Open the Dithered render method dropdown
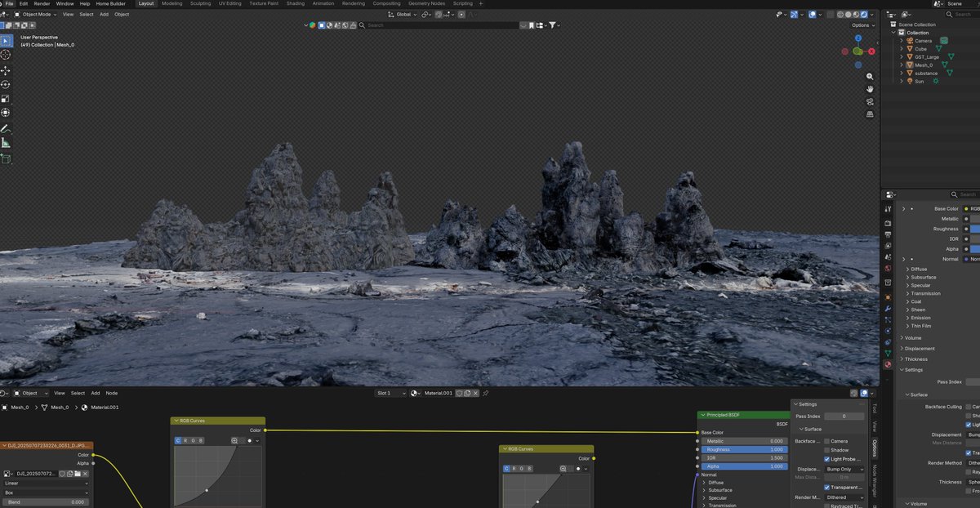980x508 pixels. pos(844,497)
